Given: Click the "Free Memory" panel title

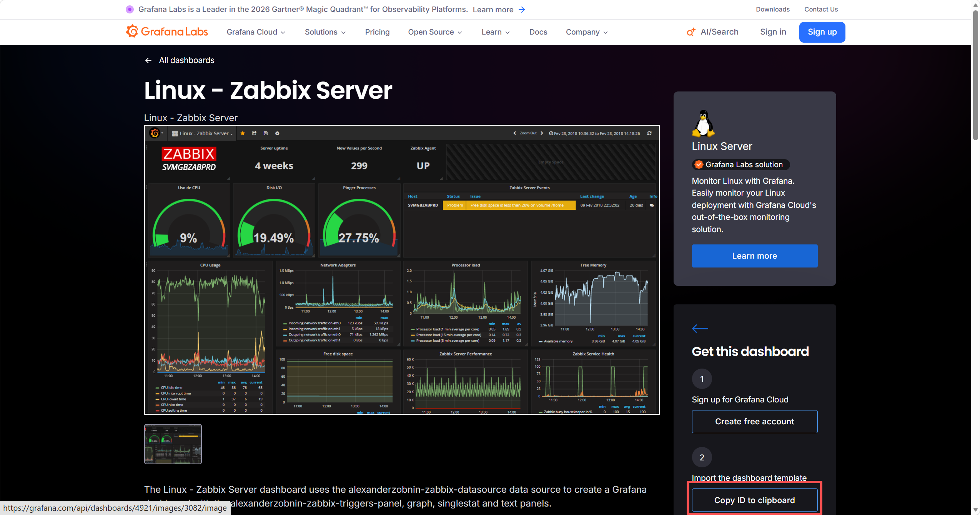Looking at the screenshot, I should [x=593, y=265].
